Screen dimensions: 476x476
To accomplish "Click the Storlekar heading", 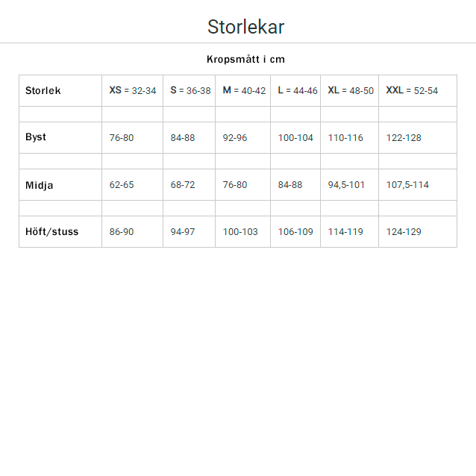I will 245,28.
